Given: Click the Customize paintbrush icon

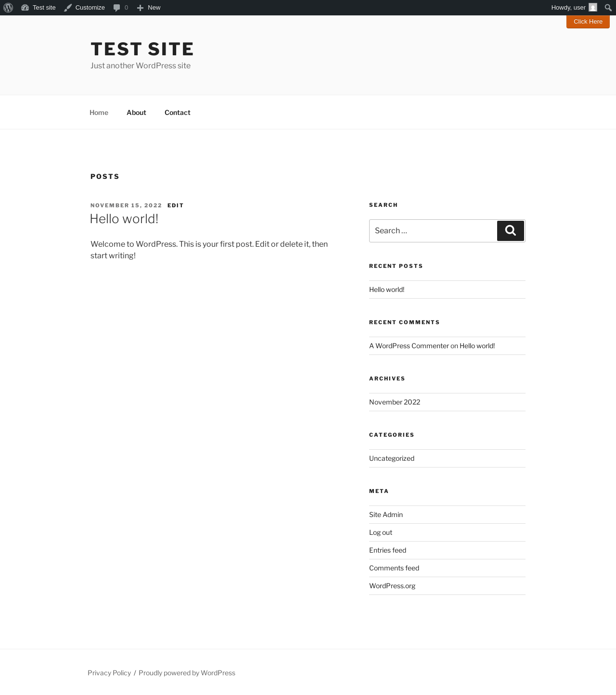Looking at the screenshot, I should [x=68, y=8].
